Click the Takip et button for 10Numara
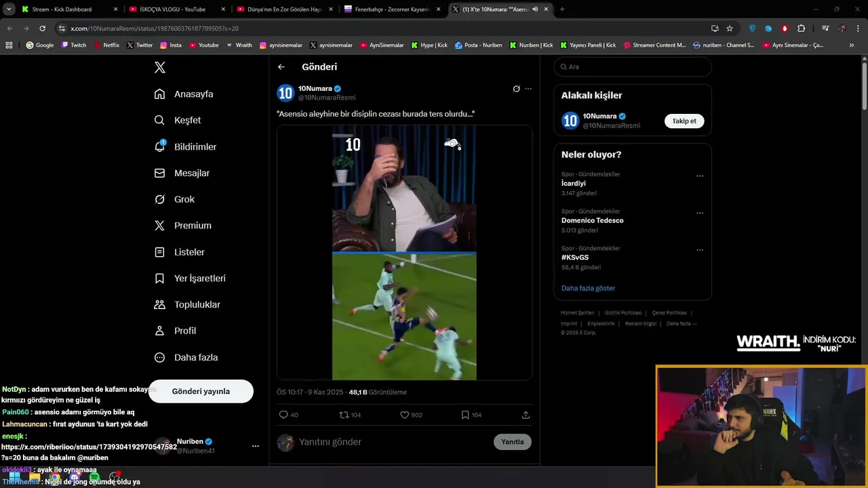868x488 pixels. pyautogui.click(x=684, y=121)
